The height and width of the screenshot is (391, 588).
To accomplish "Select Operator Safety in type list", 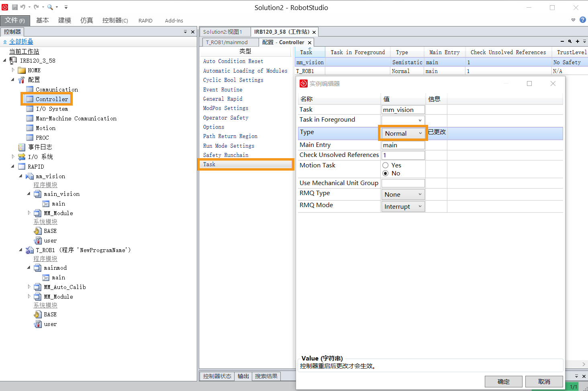I will (x=226, y=118).
